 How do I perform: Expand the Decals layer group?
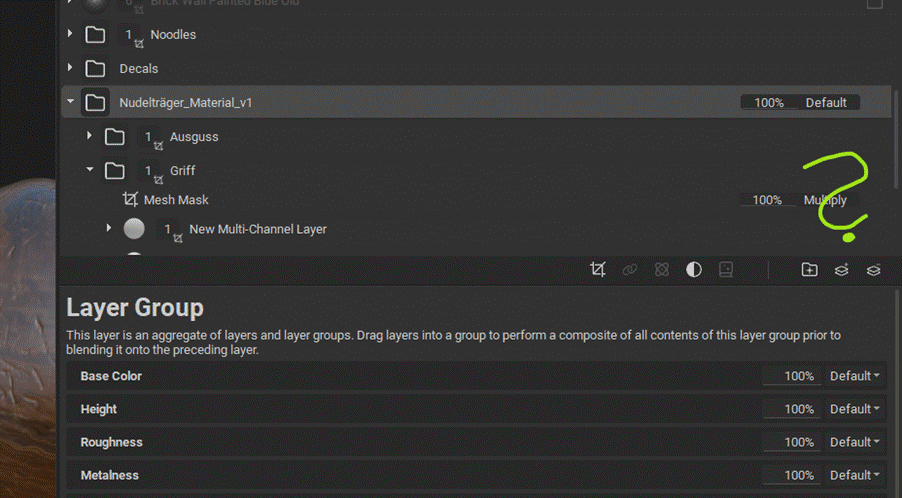[x=70, y=68]
